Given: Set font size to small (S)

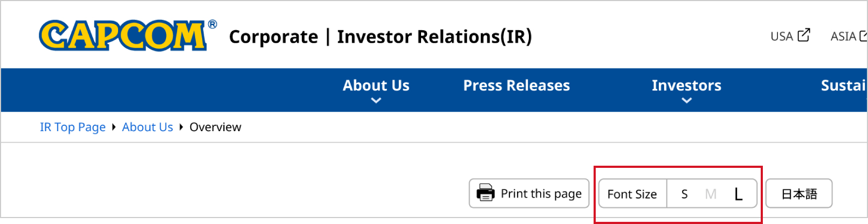Looking at the screenshot, I should tap(684, 194).
